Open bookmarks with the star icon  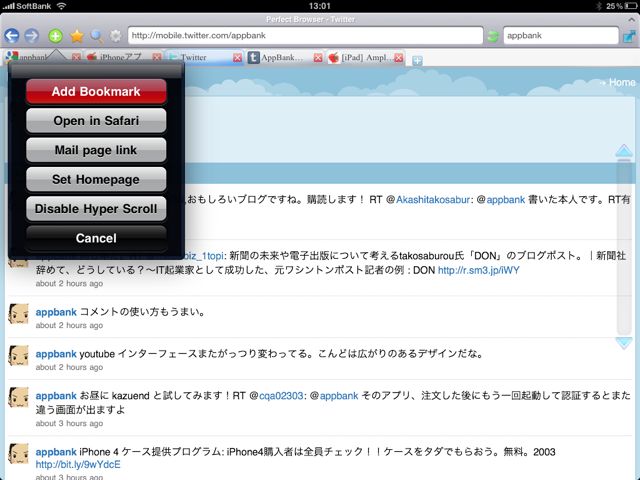coord(77,36)
